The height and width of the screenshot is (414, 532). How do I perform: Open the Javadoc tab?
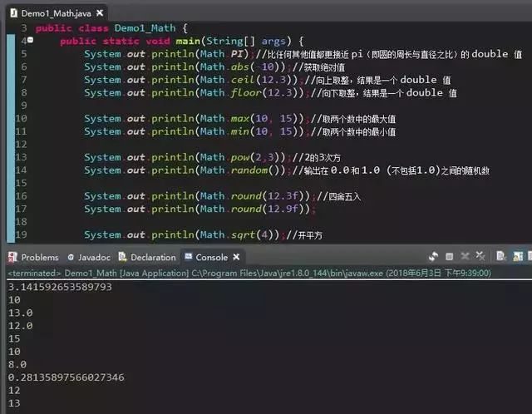[89, 257]
